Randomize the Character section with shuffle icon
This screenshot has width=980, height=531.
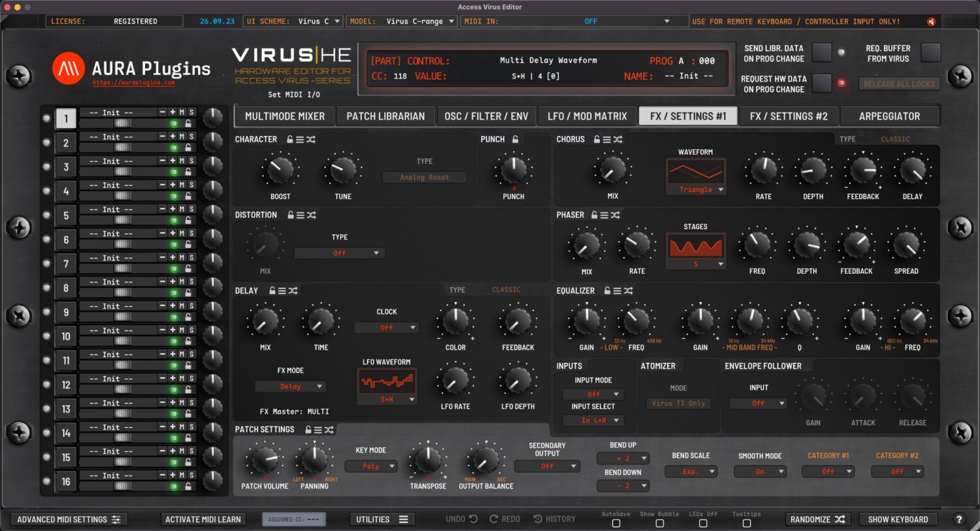[311, 139]
